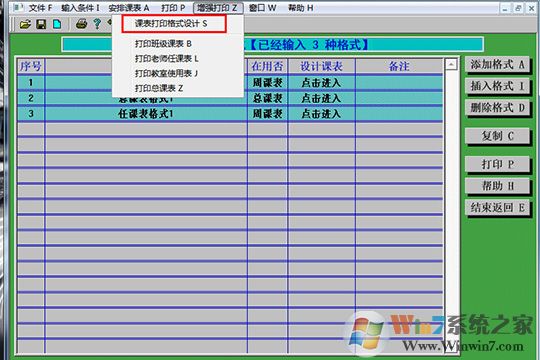
Task: Choose 打印教室使用表 J from the menu
Action: pos(167,73)
